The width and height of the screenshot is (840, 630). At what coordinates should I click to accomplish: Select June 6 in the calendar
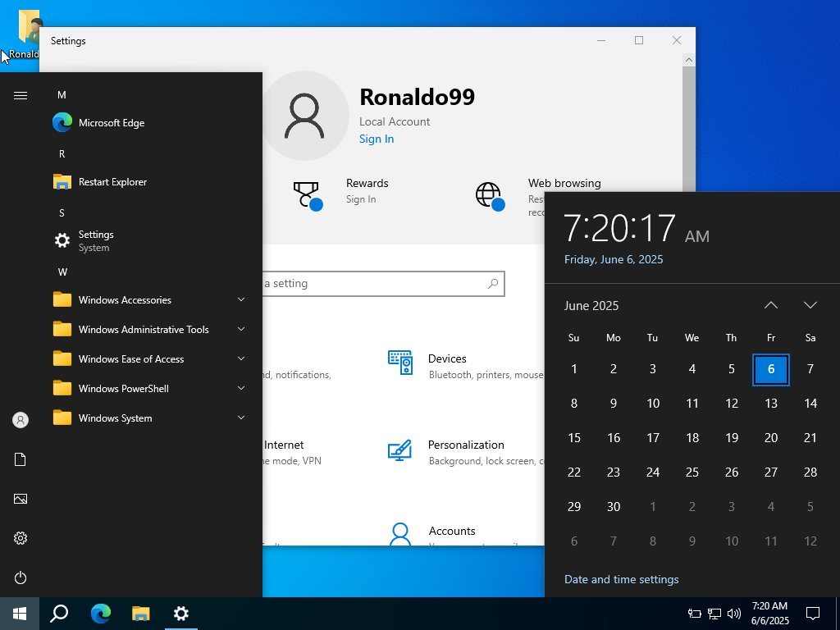pos(771,369)
